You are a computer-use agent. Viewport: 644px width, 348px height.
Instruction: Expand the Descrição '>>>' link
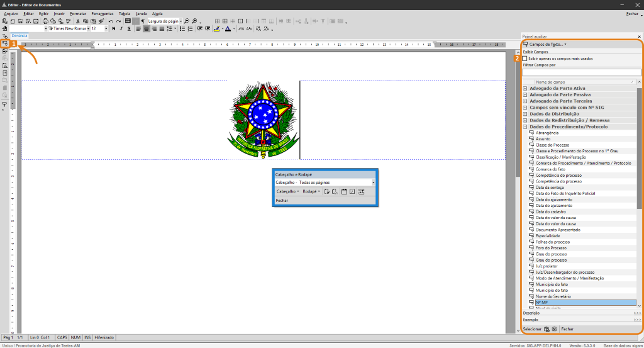[x=637, y=313]
